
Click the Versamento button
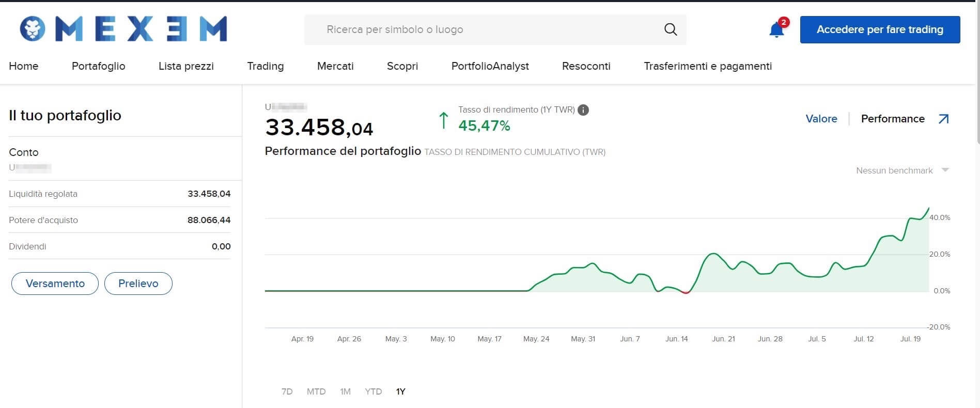point(55,284)
